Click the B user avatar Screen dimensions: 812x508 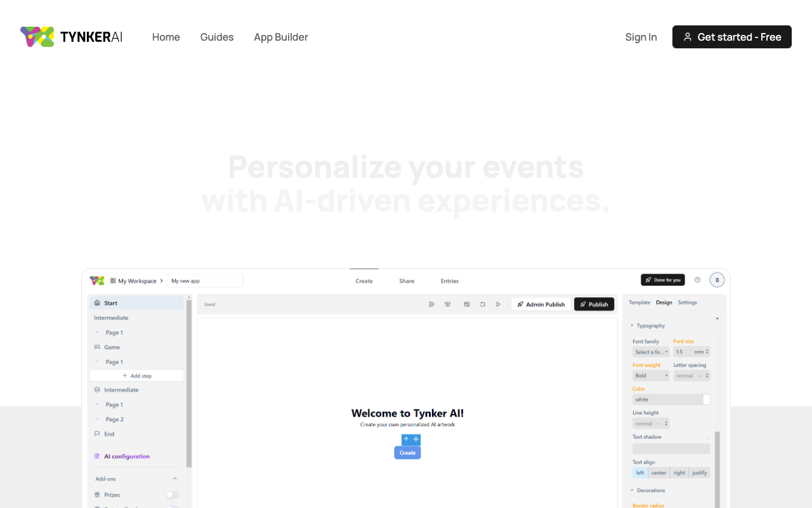click(717, 280)
